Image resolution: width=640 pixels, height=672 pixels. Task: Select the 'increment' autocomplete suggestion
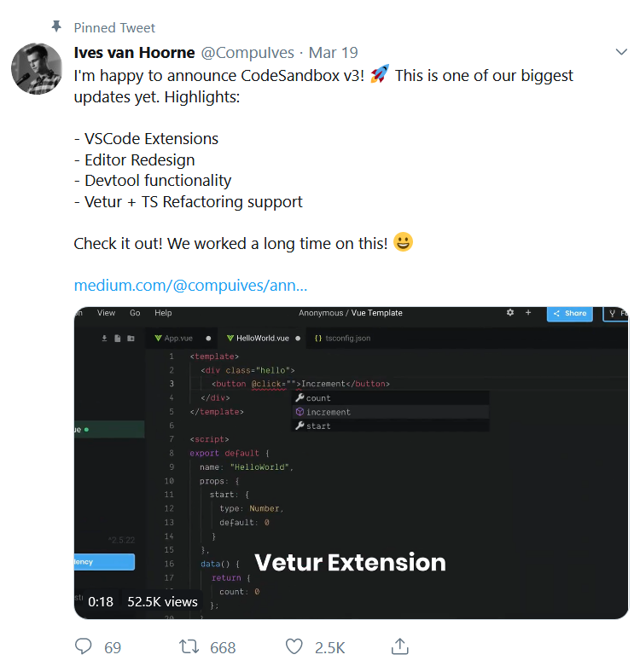click(x=328, y=412)
